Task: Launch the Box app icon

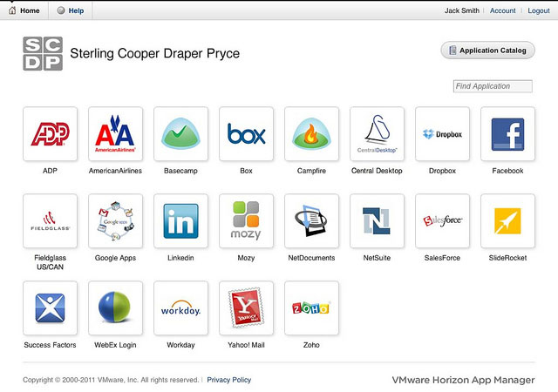Action: [x=246, y=134]
